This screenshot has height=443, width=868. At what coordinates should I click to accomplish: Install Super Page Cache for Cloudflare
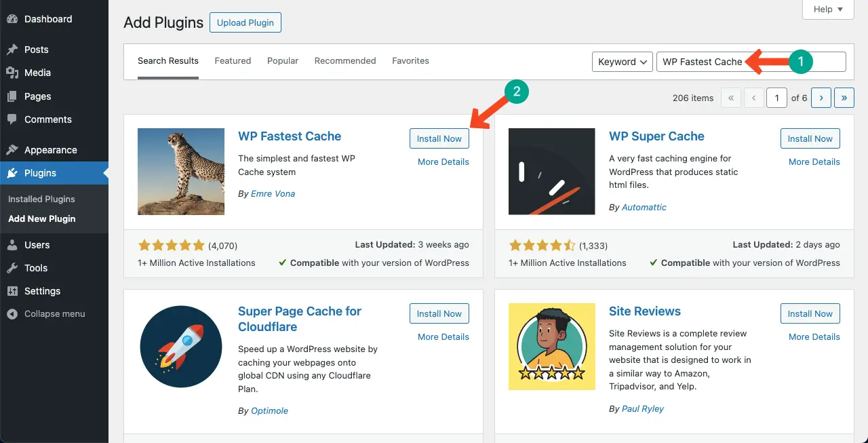pyautogui.click(x=439, y=313)
